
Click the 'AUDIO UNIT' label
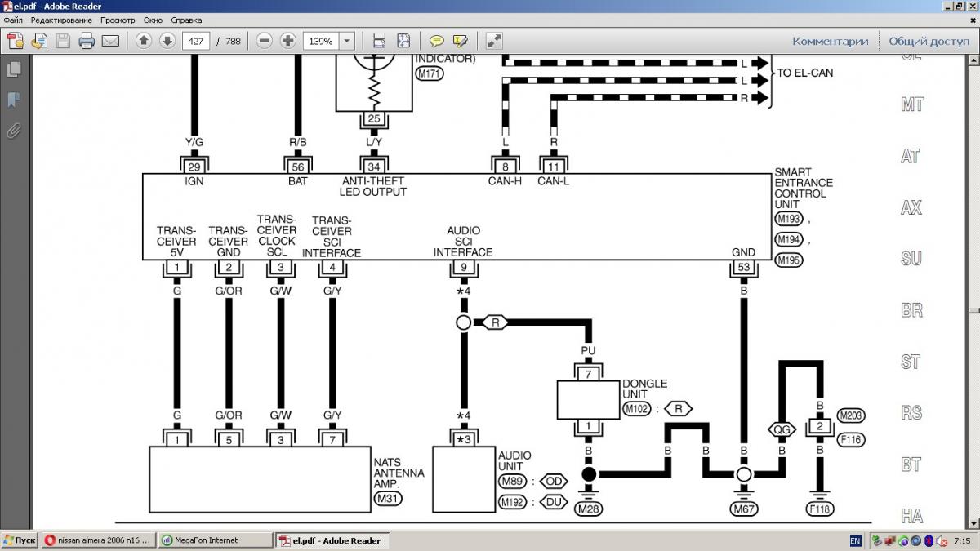[x=514, y=461]
